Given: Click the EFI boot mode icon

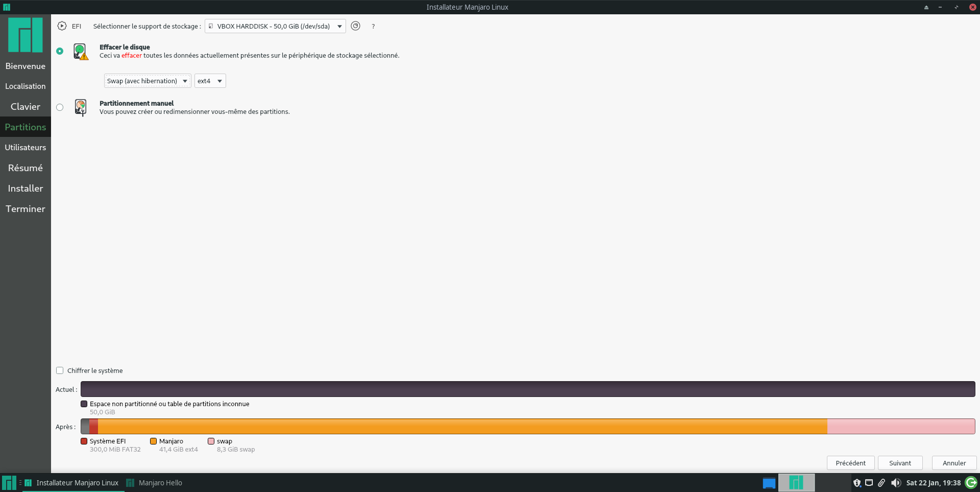Looking at the screenshot, I should (61, 26).
